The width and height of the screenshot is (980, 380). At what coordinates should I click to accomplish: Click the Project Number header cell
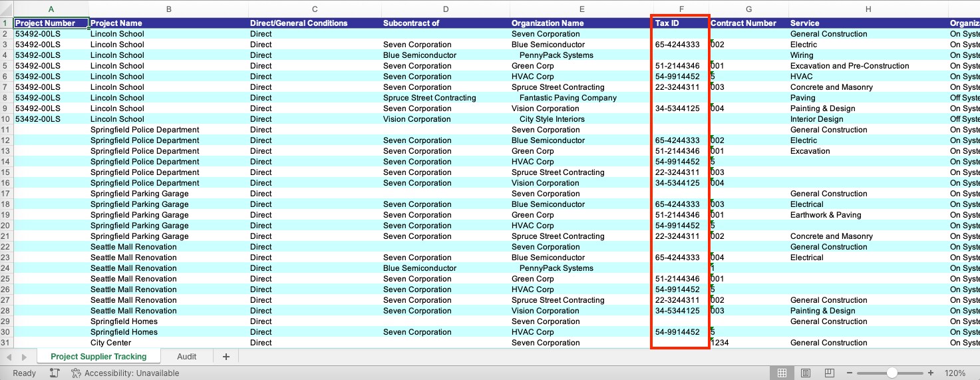click(52, 23)
